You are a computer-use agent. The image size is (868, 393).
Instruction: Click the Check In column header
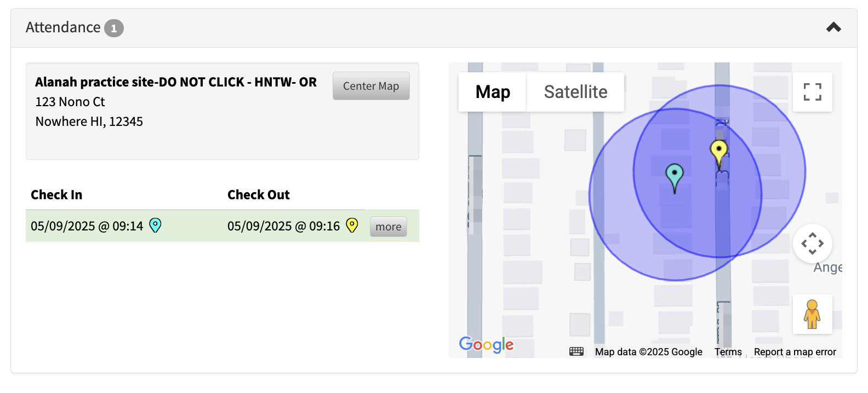(56, 195)
